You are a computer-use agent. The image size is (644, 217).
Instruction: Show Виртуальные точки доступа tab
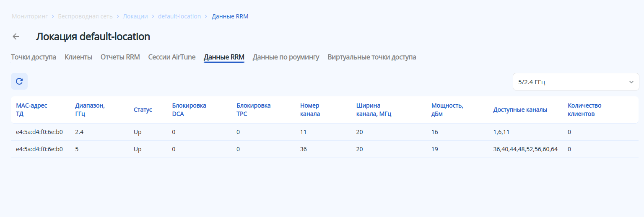(372, 57)
